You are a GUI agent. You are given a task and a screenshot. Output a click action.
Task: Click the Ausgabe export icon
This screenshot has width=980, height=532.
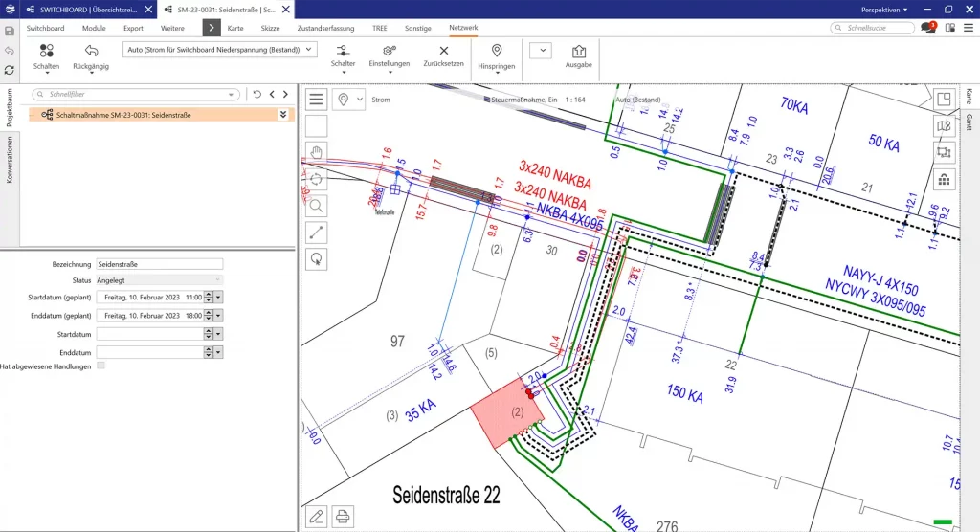point(578,54)
